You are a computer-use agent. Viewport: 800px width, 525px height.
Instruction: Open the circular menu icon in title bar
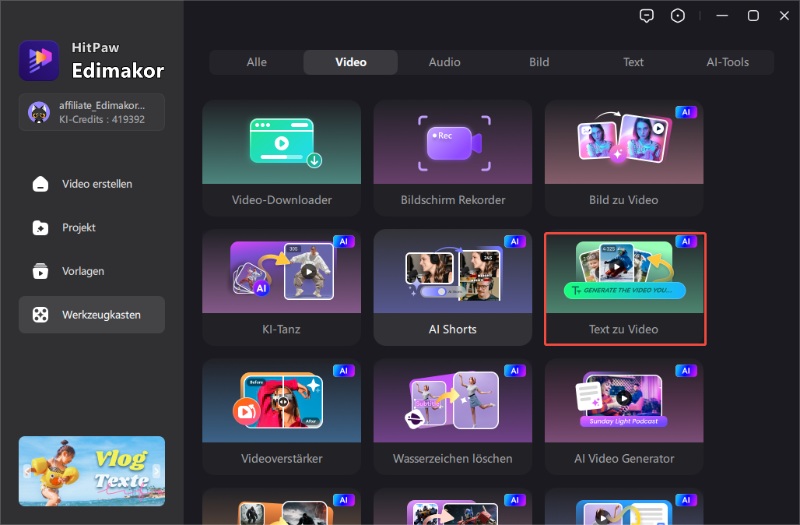678,15
